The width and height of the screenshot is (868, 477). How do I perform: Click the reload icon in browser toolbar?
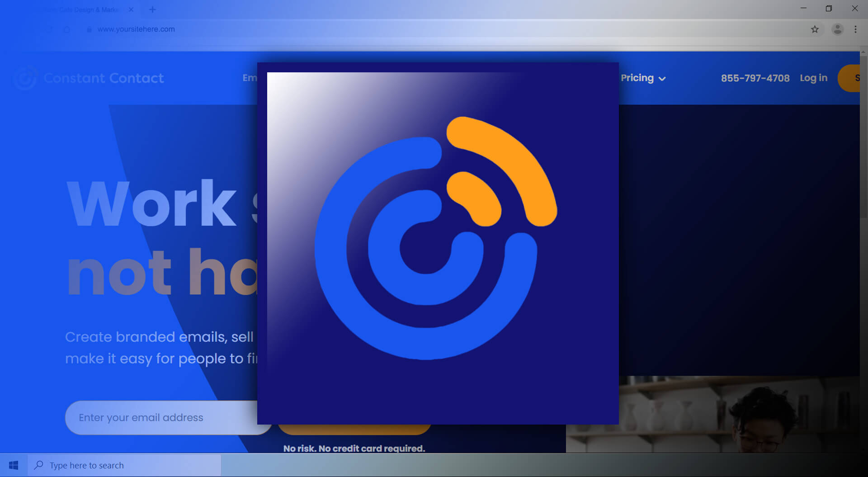(x=49, y=29)
